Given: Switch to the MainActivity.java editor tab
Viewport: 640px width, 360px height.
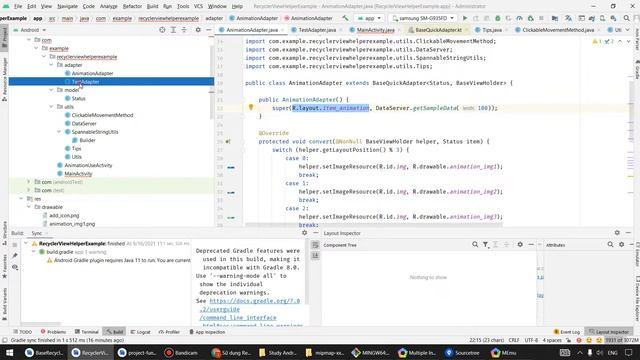Looking at the screenshot, I should [376, 30].
